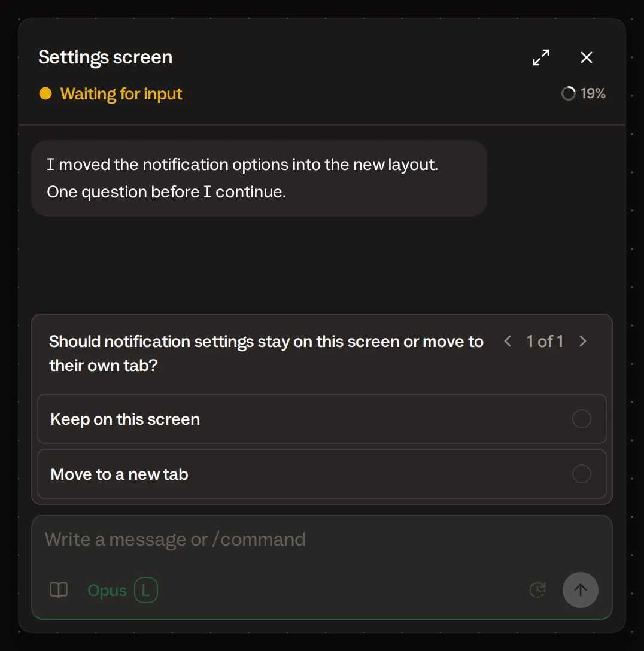Send message with the up arrow button
This screenshot has width=644, height=651.
580,590
